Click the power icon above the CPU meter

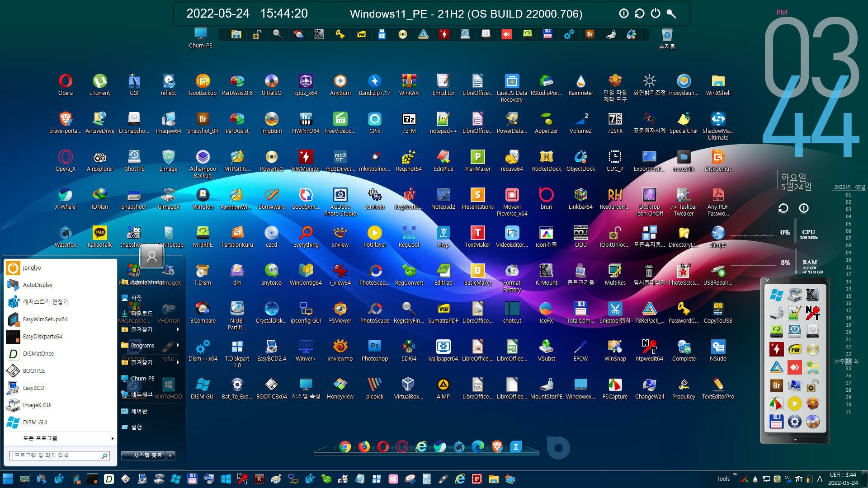pos(803,208)
